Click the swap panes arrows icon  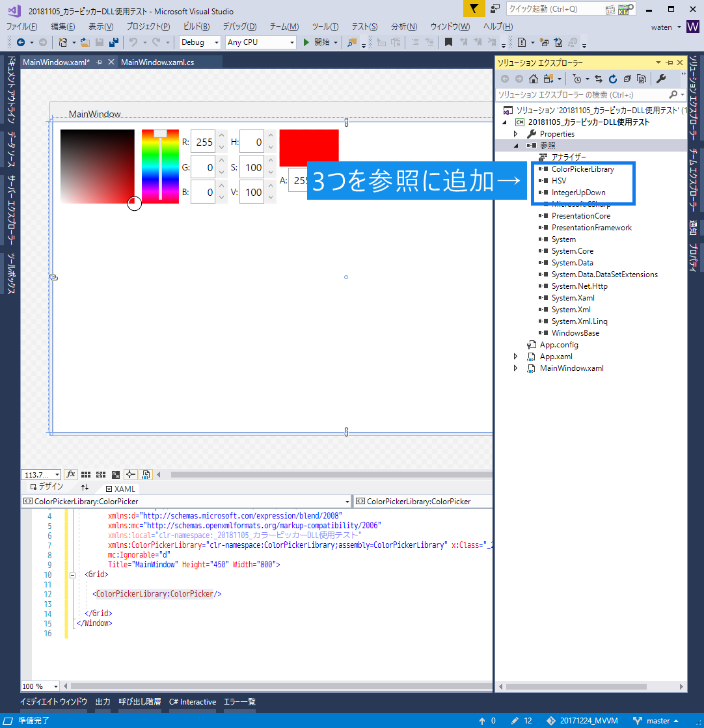point(85,487)
